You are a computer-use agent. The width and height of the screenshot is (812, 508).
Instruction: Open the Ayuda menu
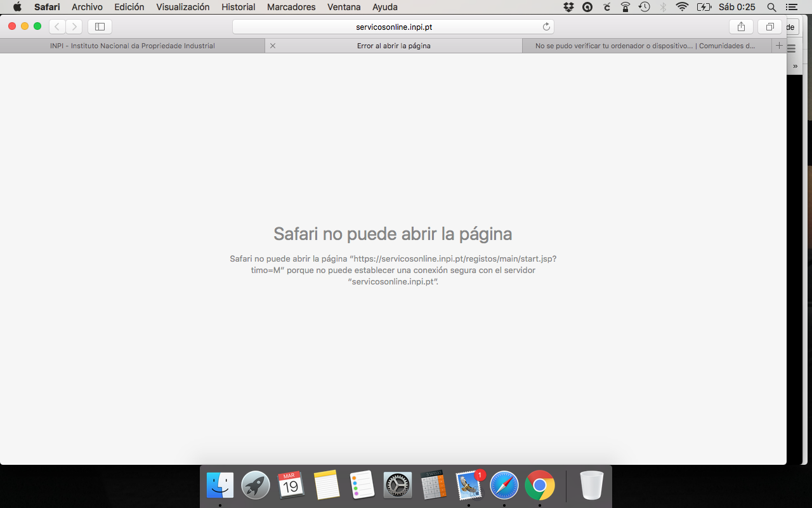[385, 7]
